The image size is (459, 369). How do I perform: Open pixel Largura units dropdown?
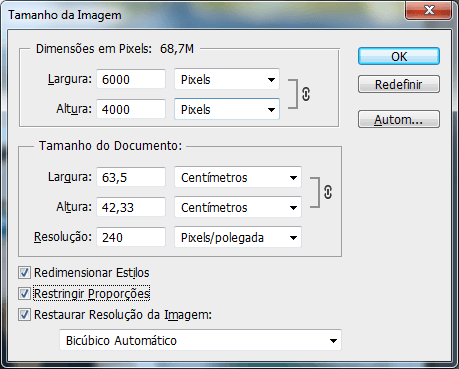click(227, 79)
